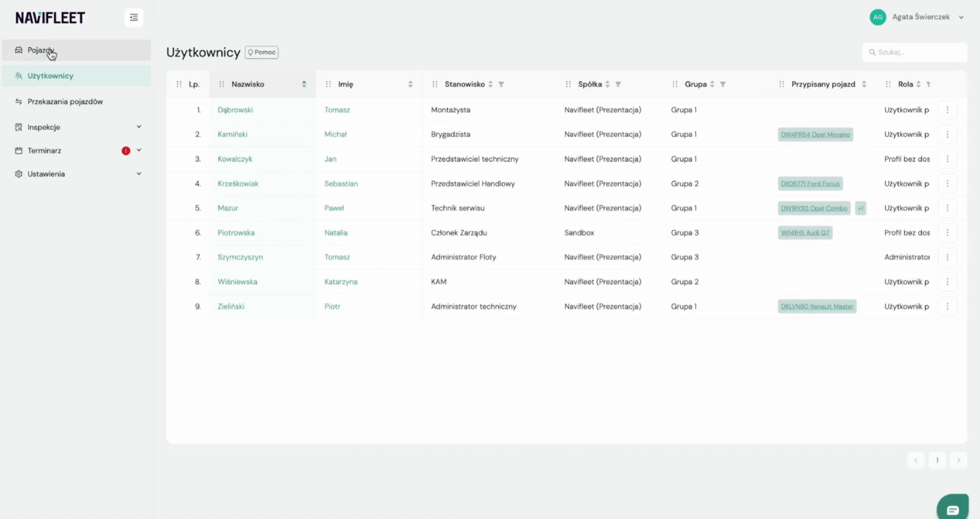Select page 1 in pagination
980x519 pixels.
(937, 460)
